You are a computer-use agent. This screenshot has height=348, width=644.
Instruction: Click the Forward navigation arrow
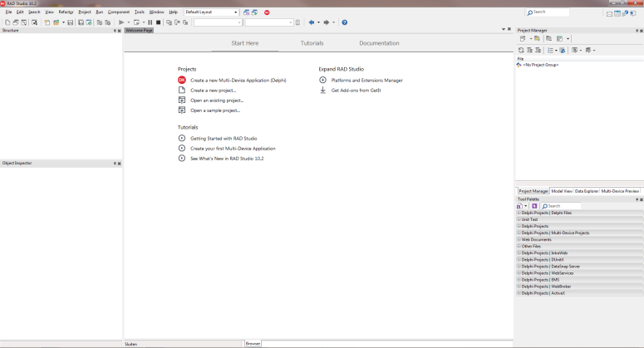[x=326, y=22]
